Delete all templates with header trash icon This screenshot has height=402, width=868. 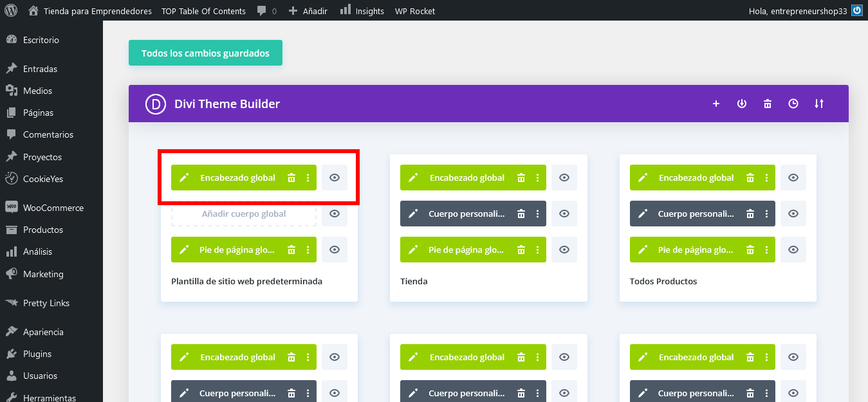[768, 104]
